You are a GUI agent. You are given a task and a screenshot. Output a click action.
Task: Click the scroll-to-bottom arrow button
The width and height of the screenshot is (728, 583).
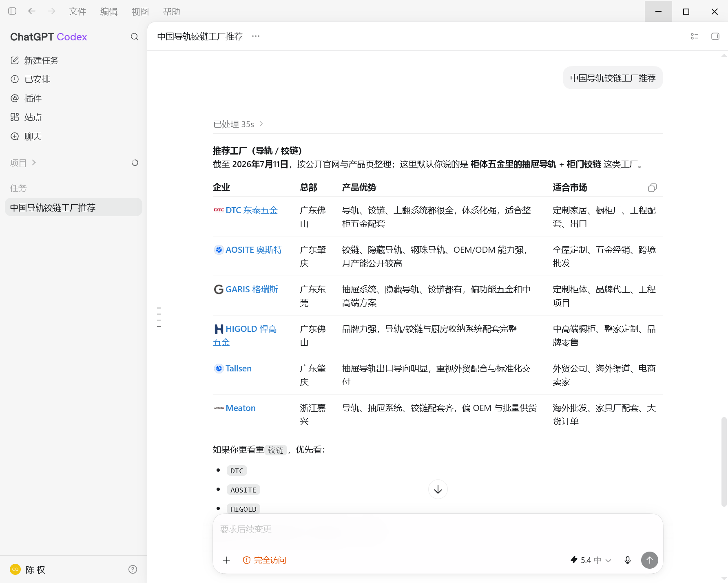(x=438, y=489)
